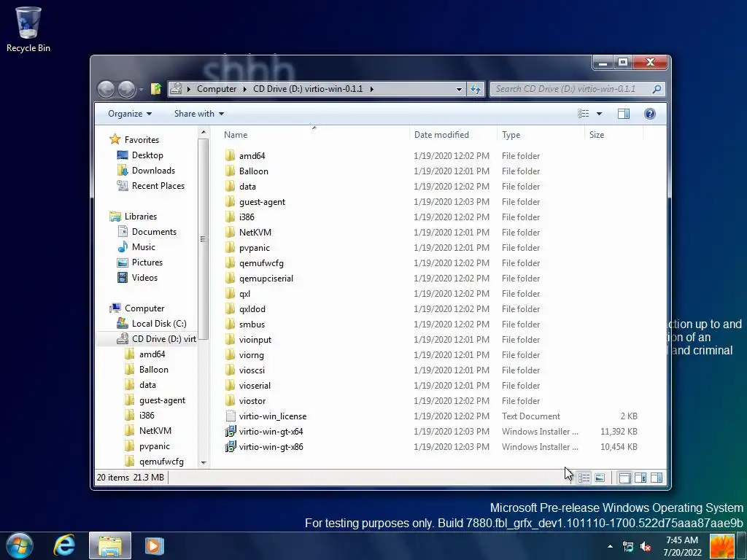Select Videos library in sidebar
This screenshot has width=747, height=560.
tap(144, 278)
